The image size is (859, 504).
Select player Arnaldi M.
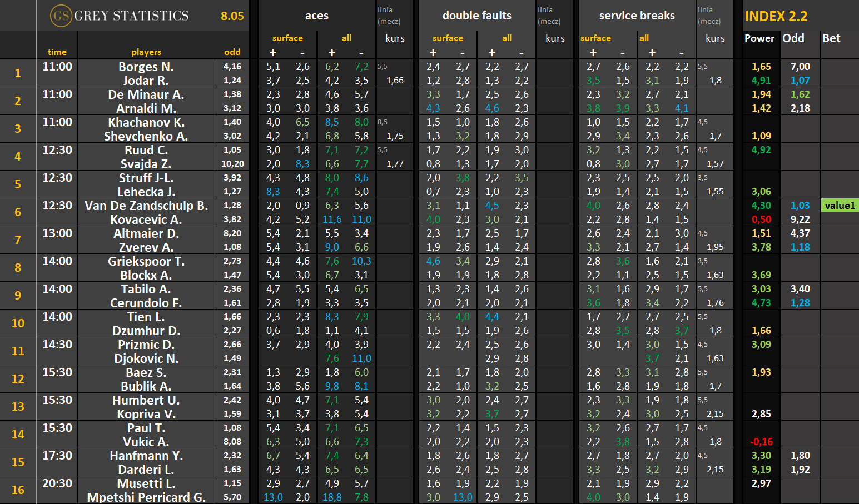tap(146, 108)
